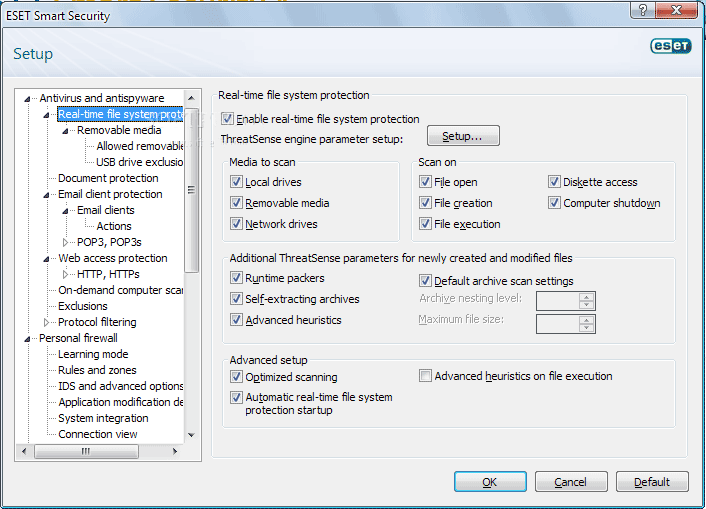Screen dimensions: 706x509
Task: Toggle Runtime packers checkbox
Action: (x=236, y=277)
